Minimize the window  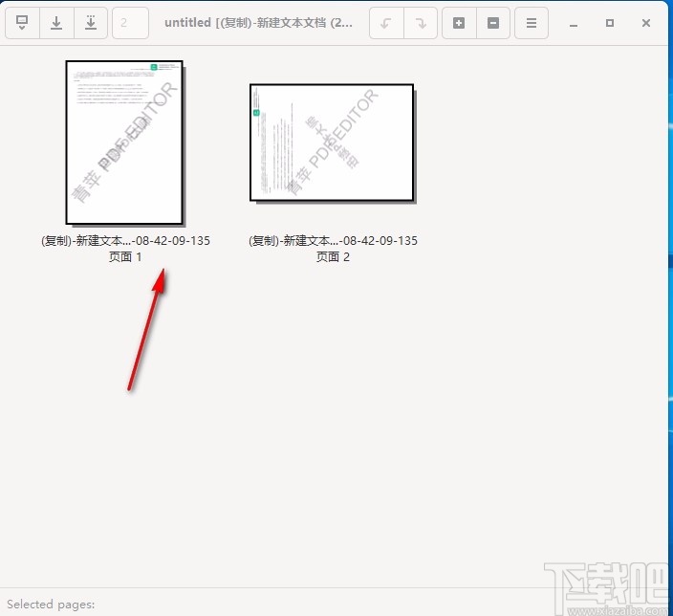pos(573,23)
